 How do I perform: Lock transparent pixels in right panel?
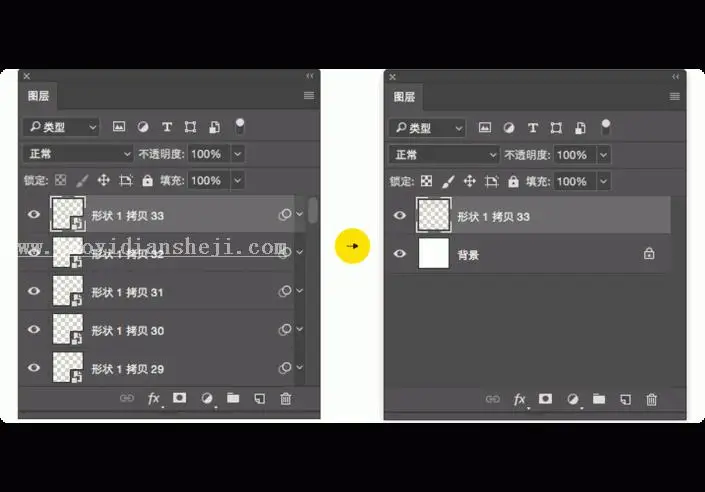(x=426, y=181)
